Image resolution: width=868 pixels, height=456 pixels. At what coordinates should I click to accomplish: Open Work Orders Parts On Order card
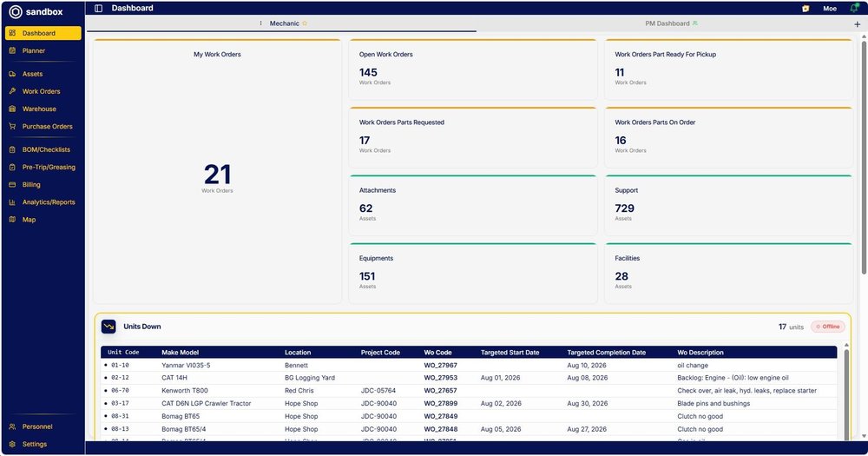pyautogui.click(x=728, y=137)
